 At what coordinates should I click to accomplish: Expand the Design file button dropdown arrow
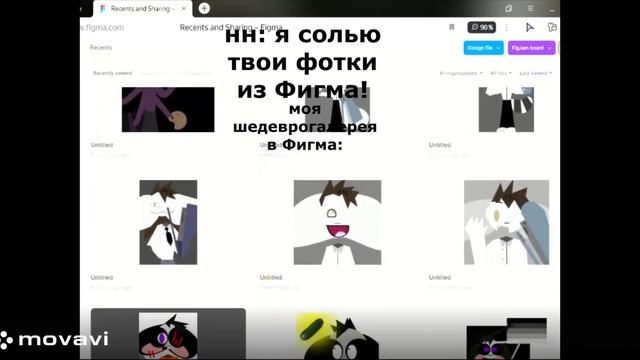[x=498, y=48]
